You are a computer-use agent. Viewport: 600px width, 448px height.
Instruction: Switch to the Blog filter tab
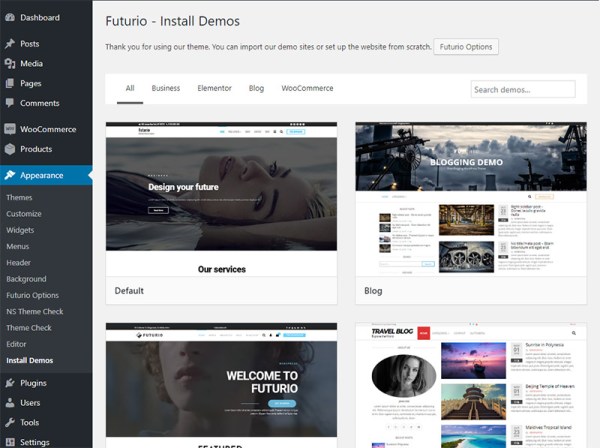[x=256, y=88]
